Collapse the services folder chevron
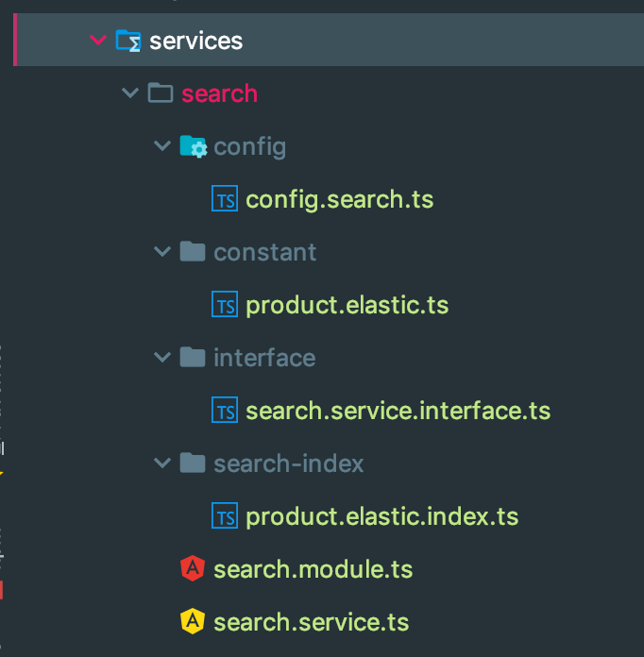The height and width of the screenshot is (657, 644). coord(96,41)
